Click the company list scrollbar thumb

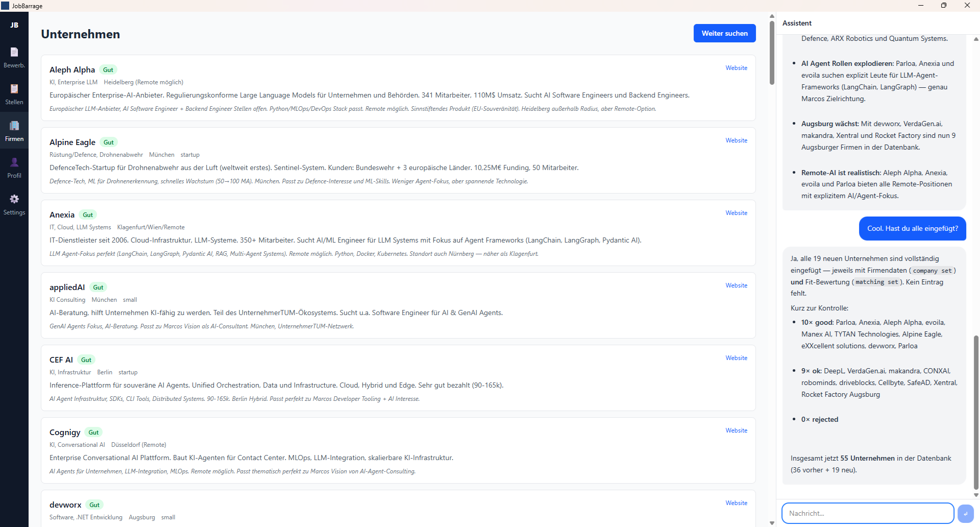click(x=772, y=53)
